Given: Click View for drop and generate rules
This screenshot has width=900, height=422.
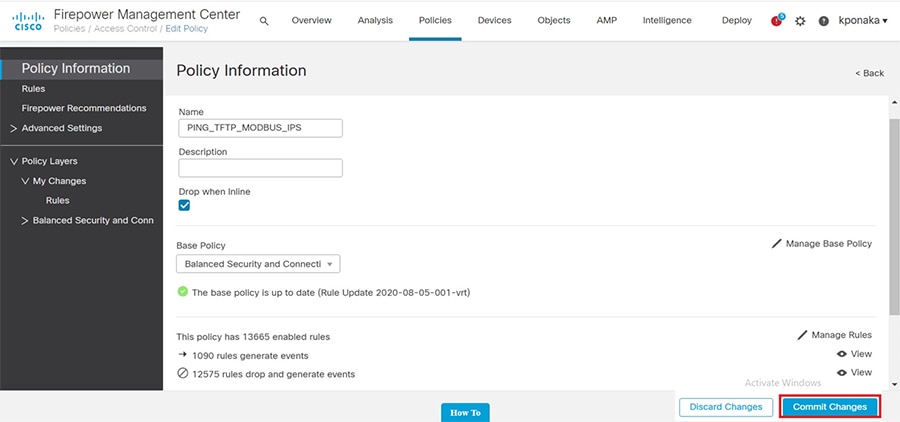Looking at the screenshot, I should point(862,373).
